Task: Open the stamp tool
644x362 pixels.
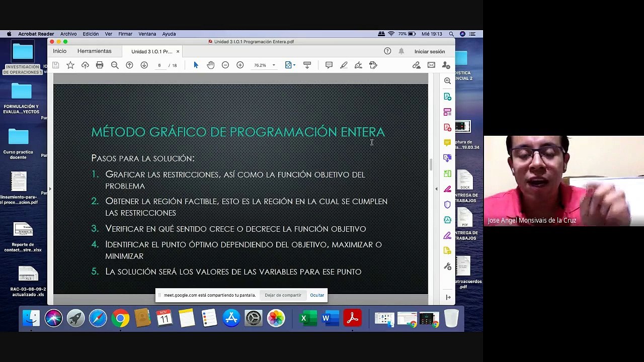Action: [373, 65]
